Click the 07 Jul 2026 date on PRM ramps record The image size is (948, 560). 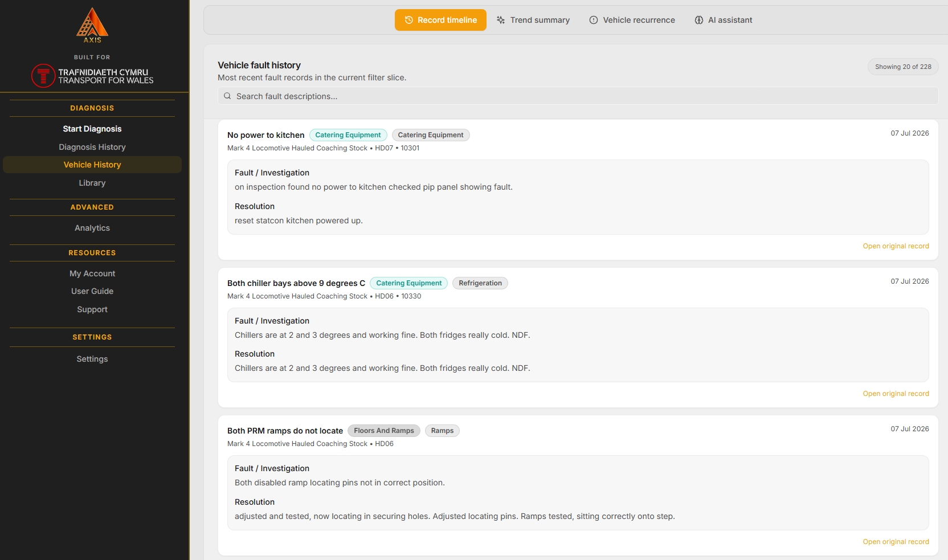(910, 429)
